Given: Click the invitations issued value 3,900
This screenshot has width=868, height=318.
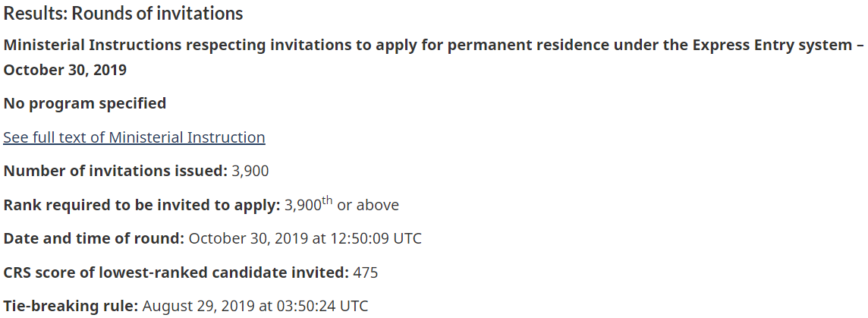Looking at the screenshot, I should point(250,172).
